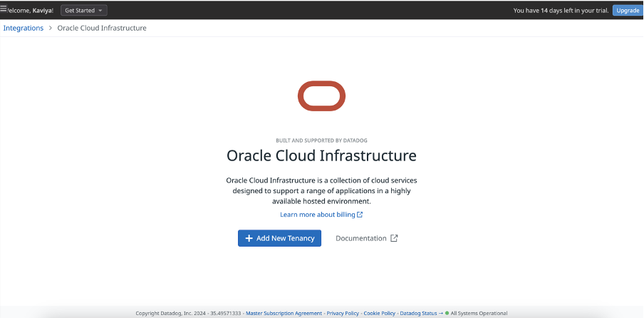Screen dimensions: 644x318
Task: Click the Welcome, Kaviya! greeting text
Action: [x=30, y=10]
